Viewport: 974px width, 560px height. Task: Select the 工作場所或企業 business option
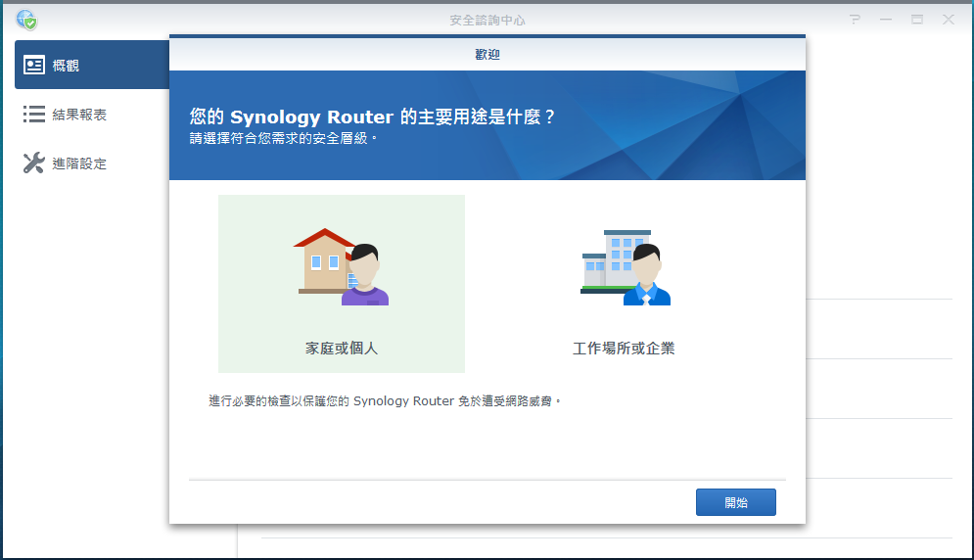point(624,283)
